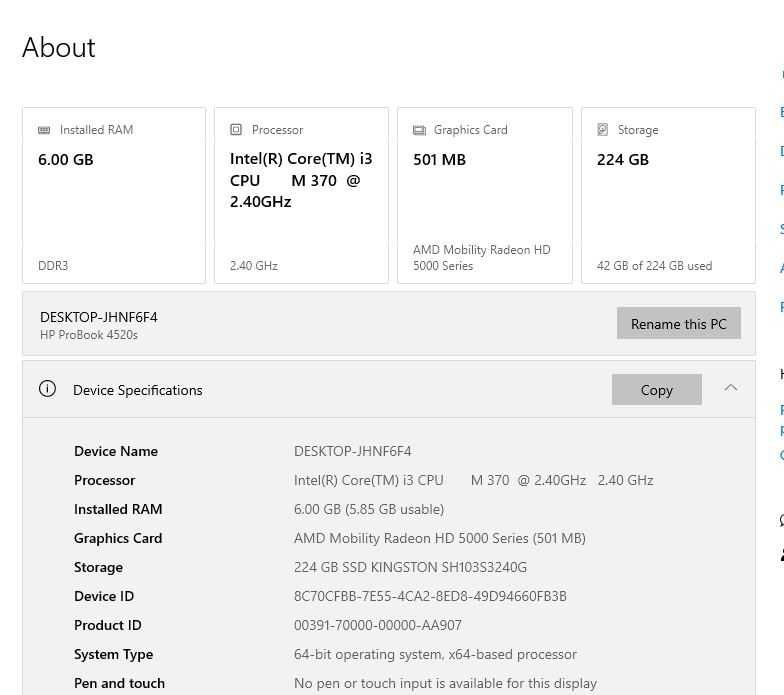Click the 501 MB graphics value
Screen dimensions: 784x695
(439, 160)
